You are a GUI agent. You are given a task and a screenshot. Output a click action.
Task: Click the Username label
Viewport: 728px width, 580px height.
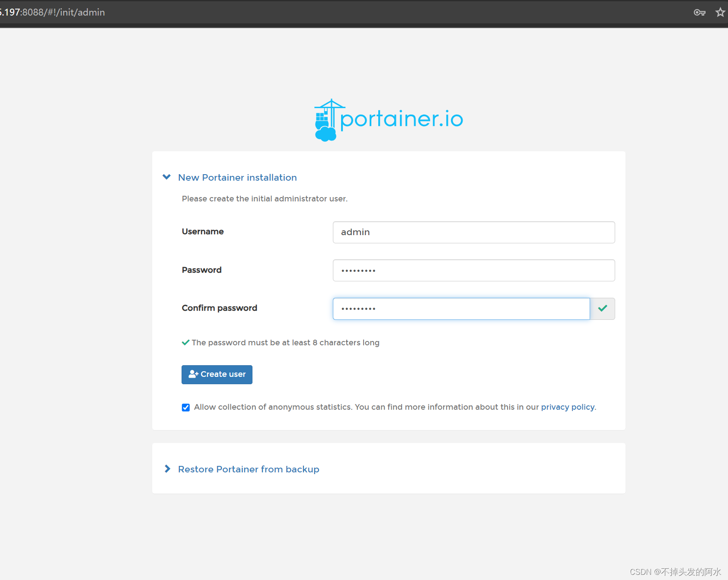click(203, 232)
